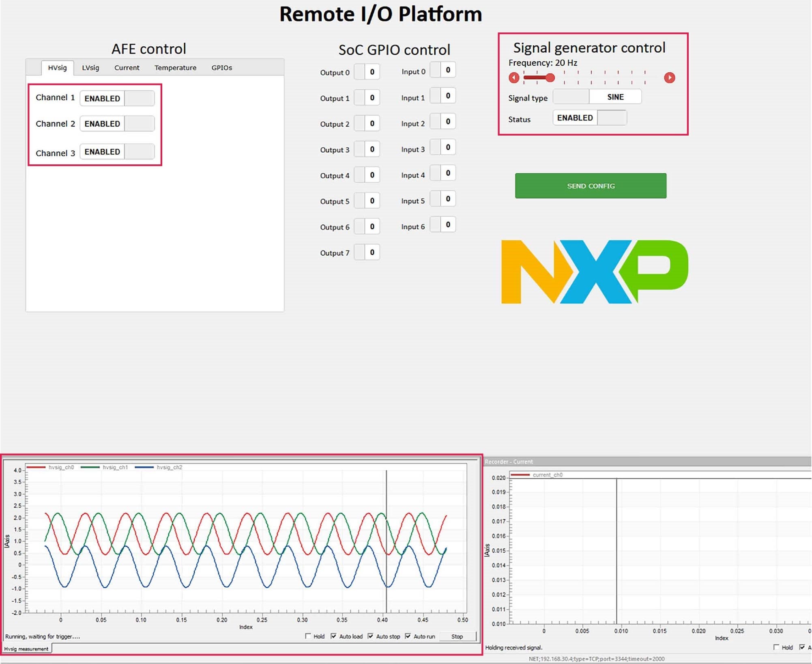This screenshot has height=664, width=812.
Task: Click the frequency slider handle
Action: 550,78
